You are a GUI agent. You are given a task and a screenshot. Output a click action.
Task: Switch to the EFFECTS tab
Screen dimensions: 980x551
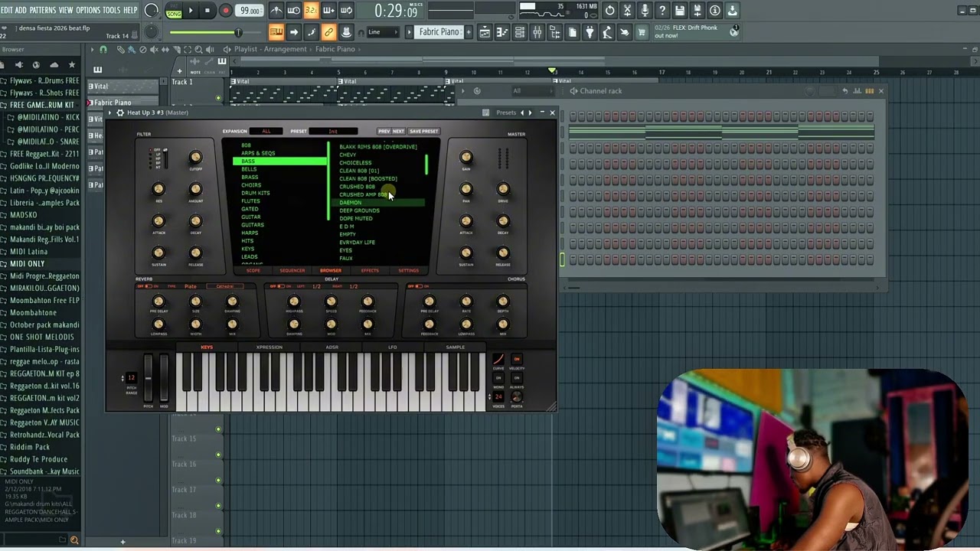click(370, 271)
